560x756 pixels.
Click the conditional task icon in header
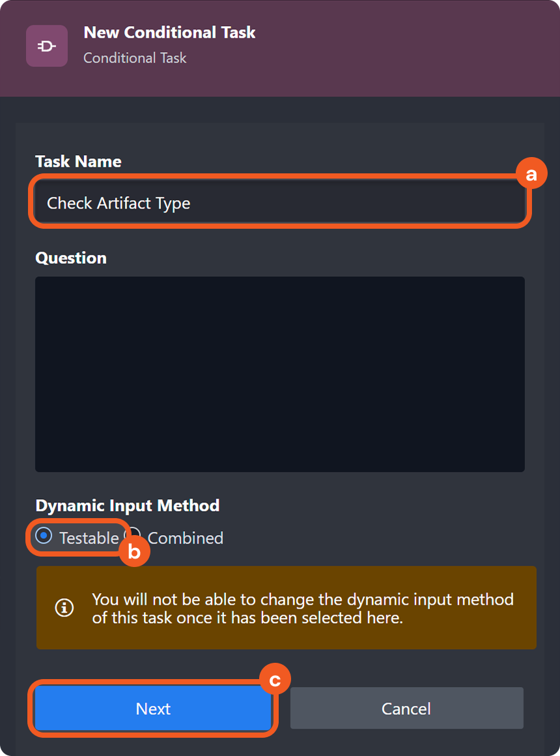[47, 46]
